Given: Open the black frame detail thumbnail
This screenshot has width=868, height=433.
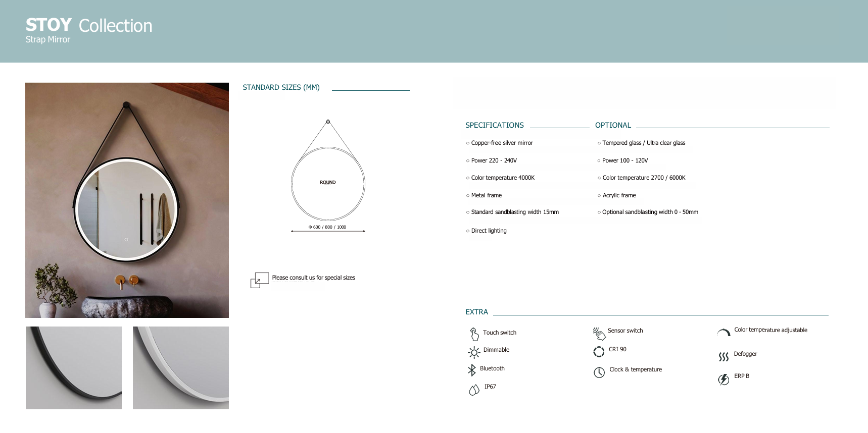Looking at the screenshot, I should tap(74, 367).
